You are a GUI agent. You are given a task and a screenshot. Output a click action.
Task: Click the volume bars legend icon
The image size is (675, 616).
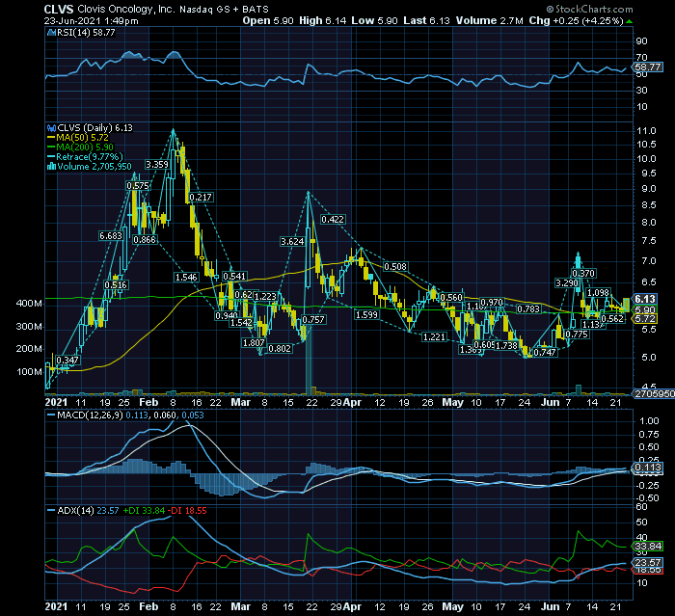point(51,166)
